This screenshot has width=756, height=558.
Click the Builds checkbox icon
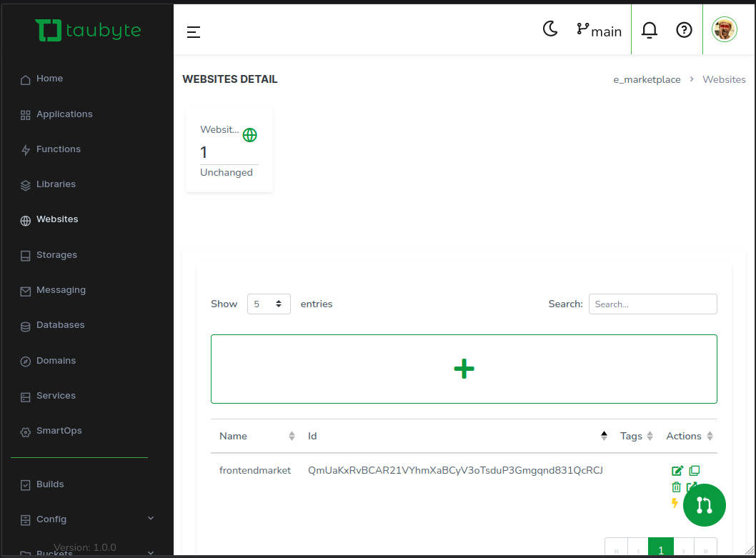click(x=26, y=486)
